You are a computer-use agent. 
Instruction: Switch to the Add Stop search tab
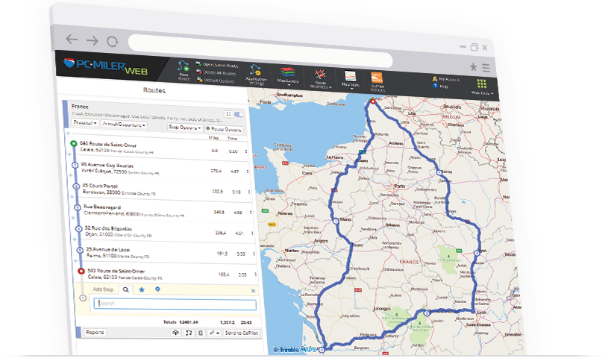click(x=125, y=289)
